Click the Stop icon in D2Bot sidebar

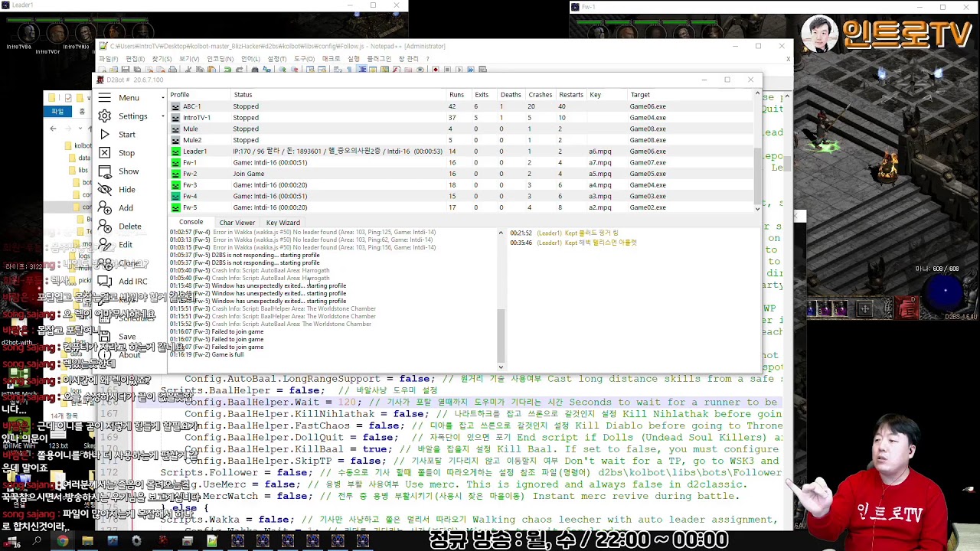(104, 153)
